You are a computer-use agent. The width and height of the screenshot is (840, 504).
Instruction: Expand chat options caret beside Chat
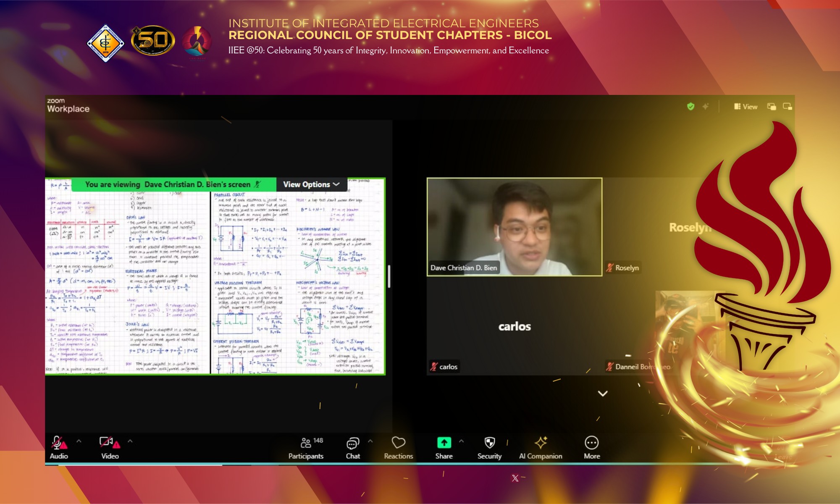point(370,441)
